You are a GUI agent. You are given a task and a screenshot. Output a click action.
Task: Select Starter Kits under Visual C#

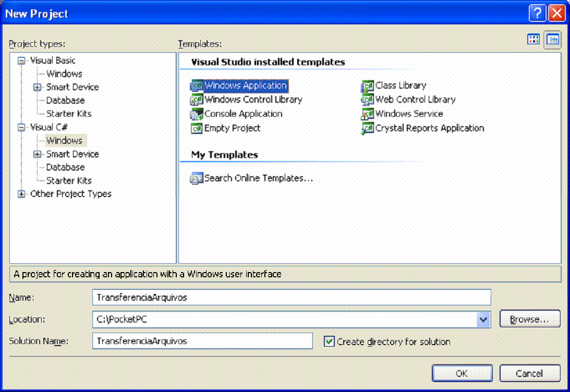pyautogui.click(x=69, y=180)
